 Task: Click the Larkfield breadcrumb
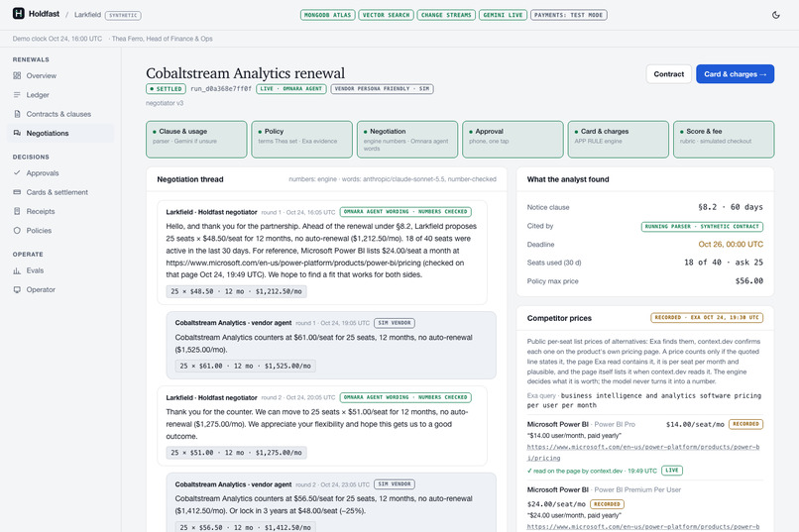point(87,15)
